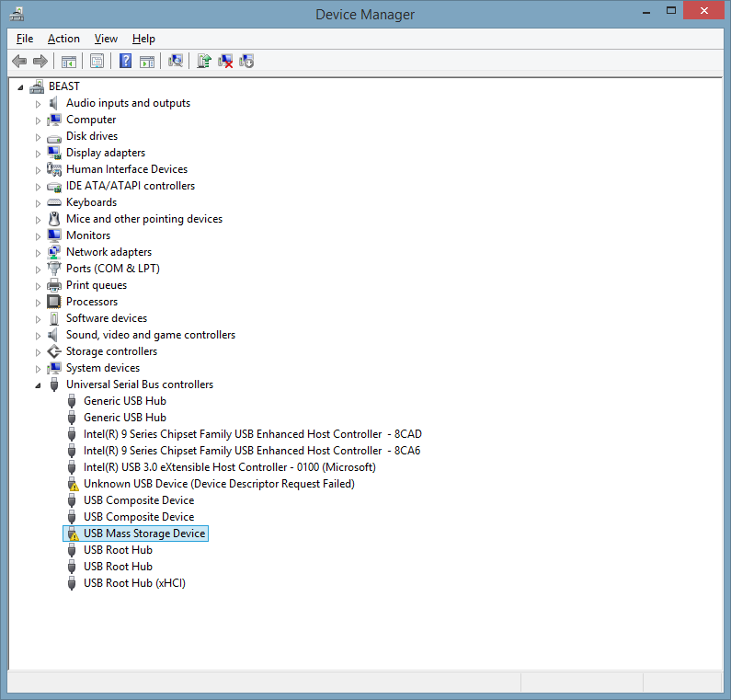This screenshot has width=731, height=700.
Task: Expand the Display adapters category
Action: coord(39,154)
